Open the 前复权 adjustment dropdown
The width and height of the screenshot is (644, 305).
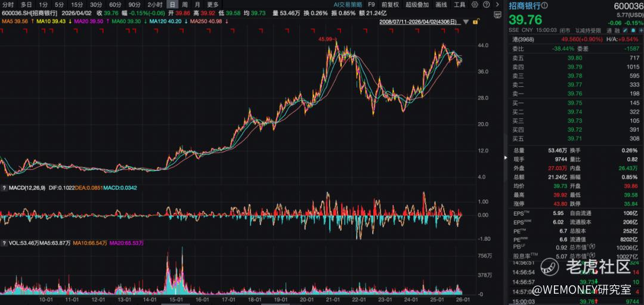coord(390,5)
